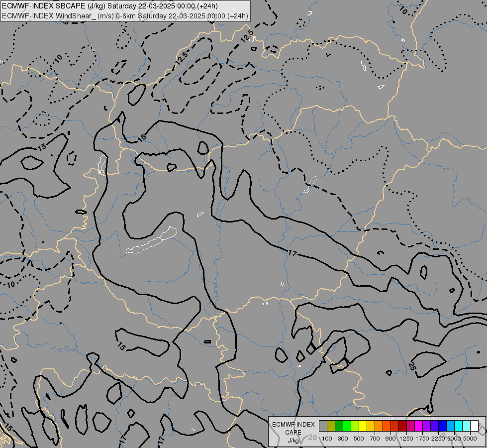This screenshot has height=448, width=487.
Task: Click the saturated cyan legend swatch
Action: [459, 426]
